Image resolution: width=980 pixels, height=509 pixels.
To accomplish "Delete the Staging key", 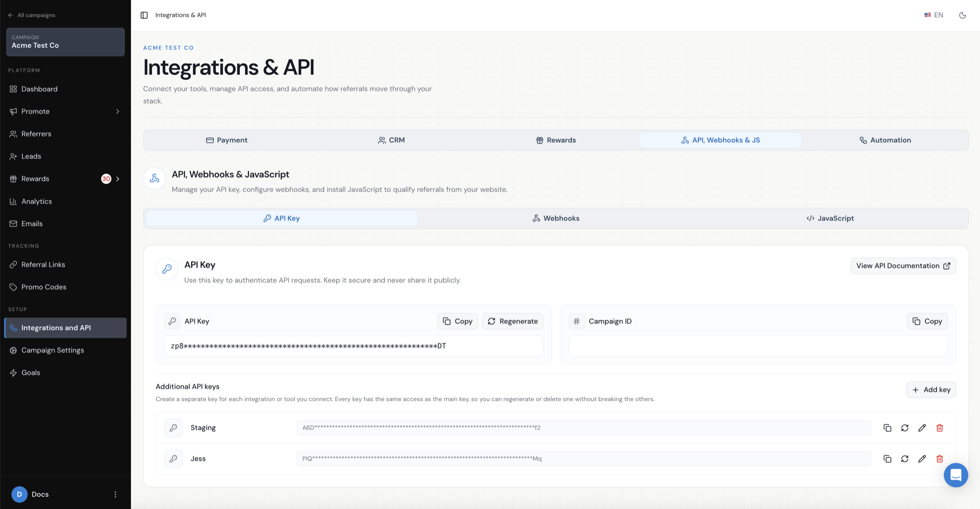I will pos(939,428).
